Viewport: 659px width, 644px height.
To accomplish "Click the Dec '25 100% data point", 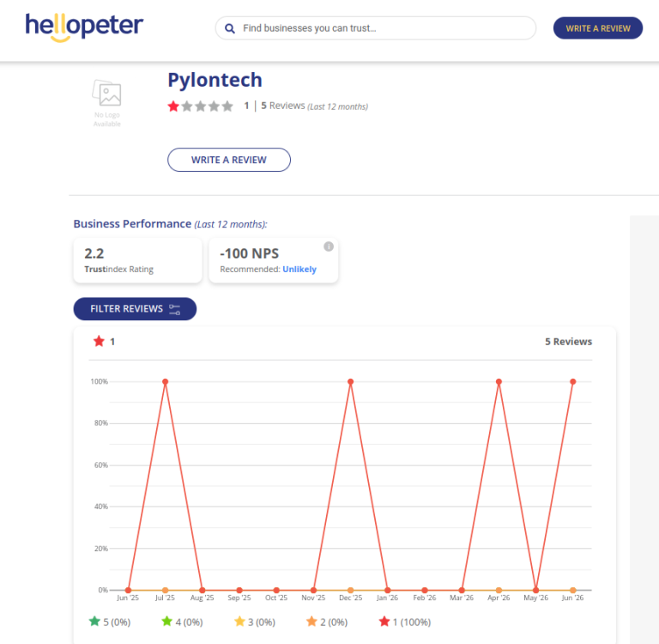I will point(350,381).
